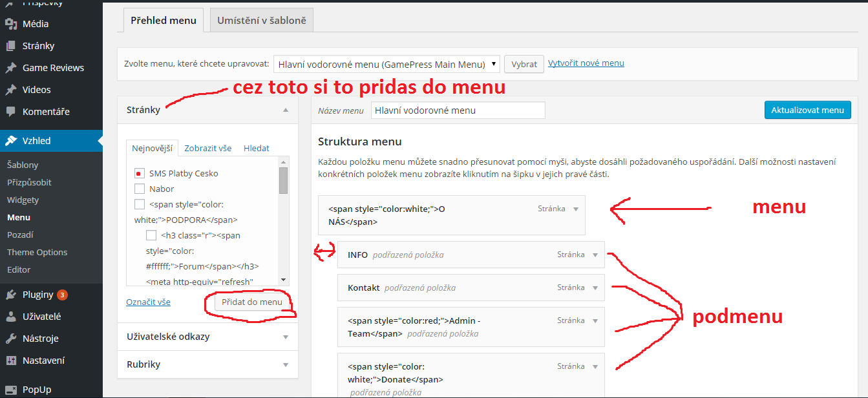The height and width of the screenshot is (398, 868).
Task: Uncheck the SMS Platby Cesko checkbox
Action: [139, 174]
